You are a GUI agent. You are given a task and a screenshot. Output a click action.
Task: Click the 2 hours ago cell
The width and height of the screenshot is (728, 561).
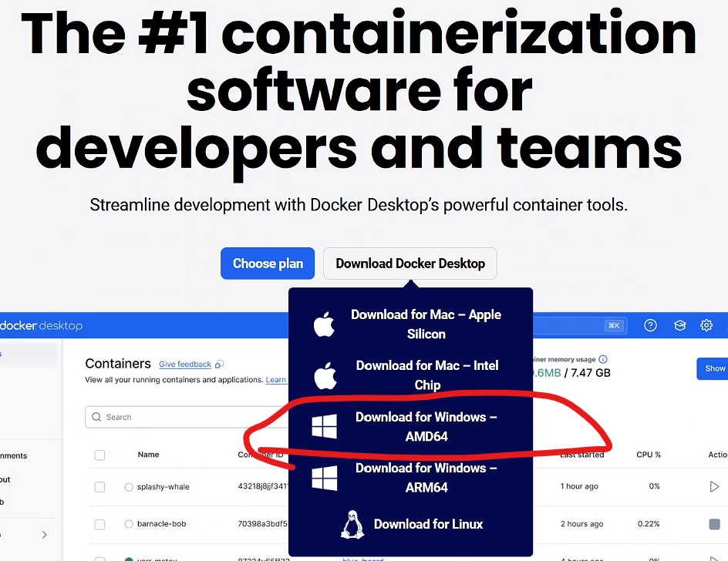coord(581,524)
